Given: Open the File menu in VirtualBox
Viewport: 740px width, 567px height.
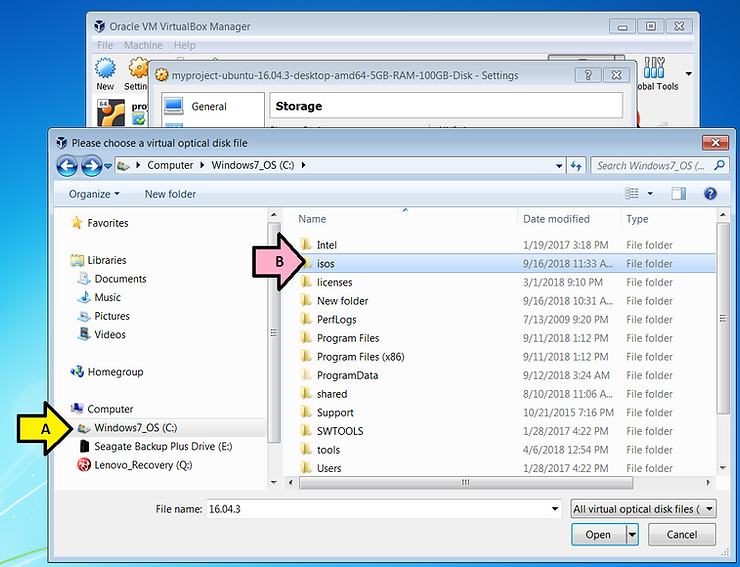Looking at the screenshot, I should 105,46.
